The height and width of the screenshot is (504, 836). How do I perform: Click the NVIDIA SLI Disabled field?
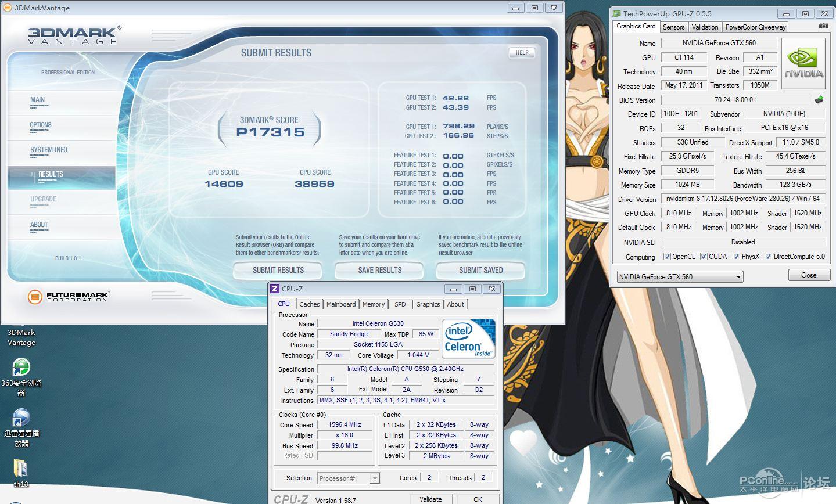point(743,242)
